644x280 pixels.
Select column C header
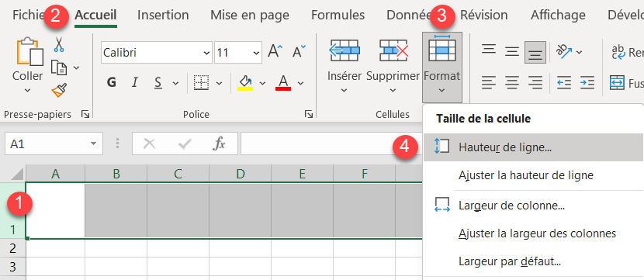coord(178,174)
